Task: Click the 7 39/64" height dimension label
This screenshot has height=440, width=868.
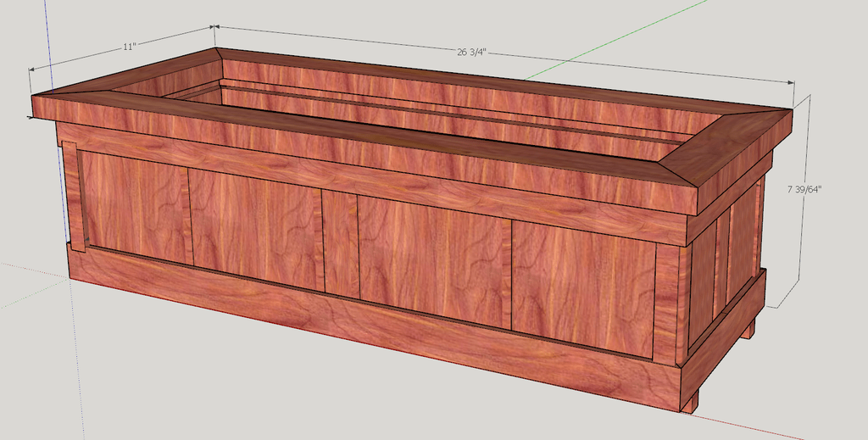Action: point(804,189)
